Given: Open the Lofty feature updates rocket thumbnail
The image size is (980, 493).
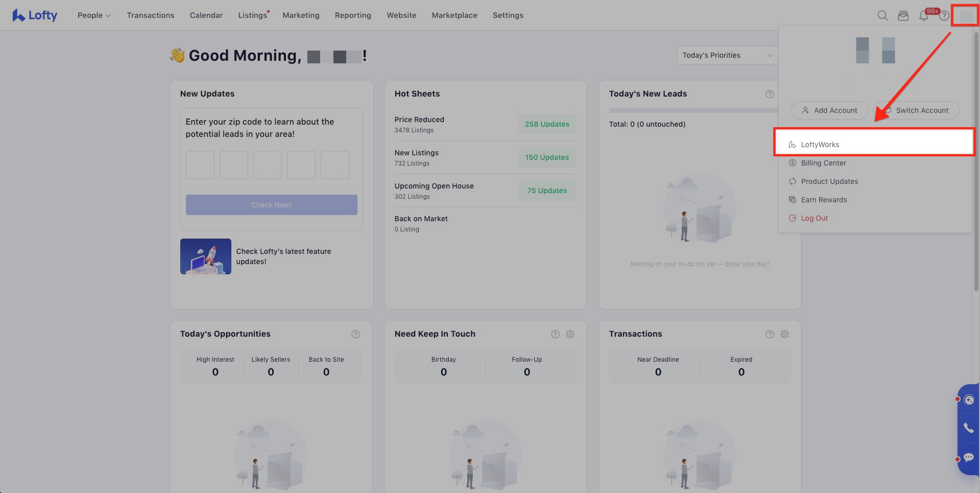Looking at the screenshot, I should (x=205, y=256).
